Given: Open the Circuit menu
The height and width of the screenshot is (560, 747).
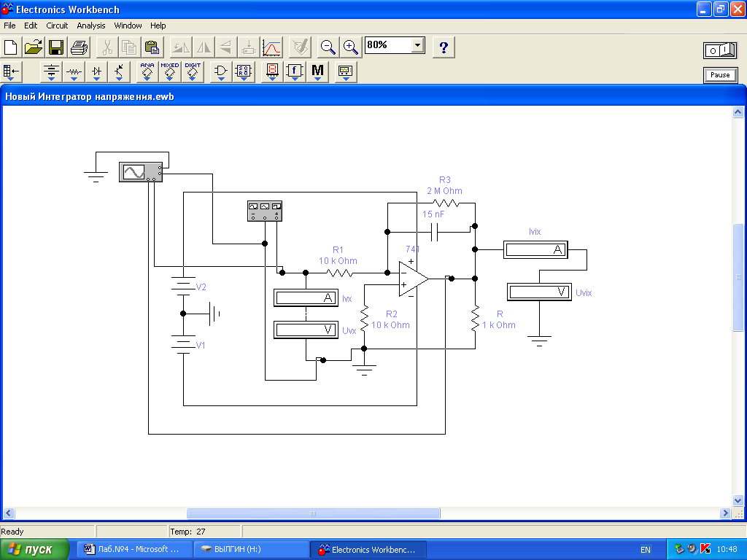Looking at the screenshot, I should tap(57, 26).
